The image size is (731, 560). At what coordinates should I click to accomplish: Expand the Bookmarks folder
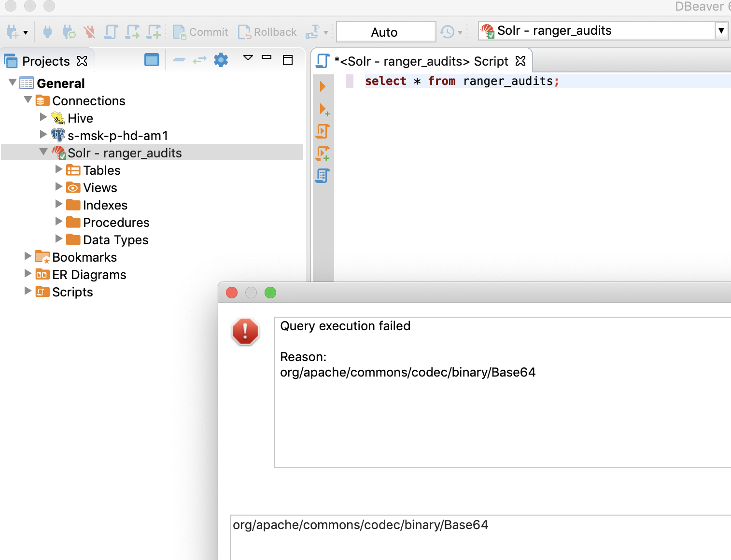point(28,256)
